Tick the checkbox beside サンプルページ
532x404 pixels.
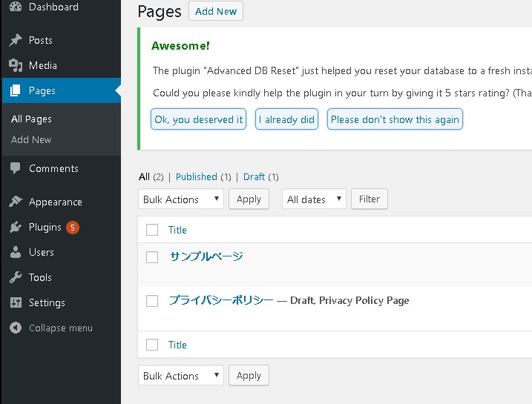click(x=152, y=257)
